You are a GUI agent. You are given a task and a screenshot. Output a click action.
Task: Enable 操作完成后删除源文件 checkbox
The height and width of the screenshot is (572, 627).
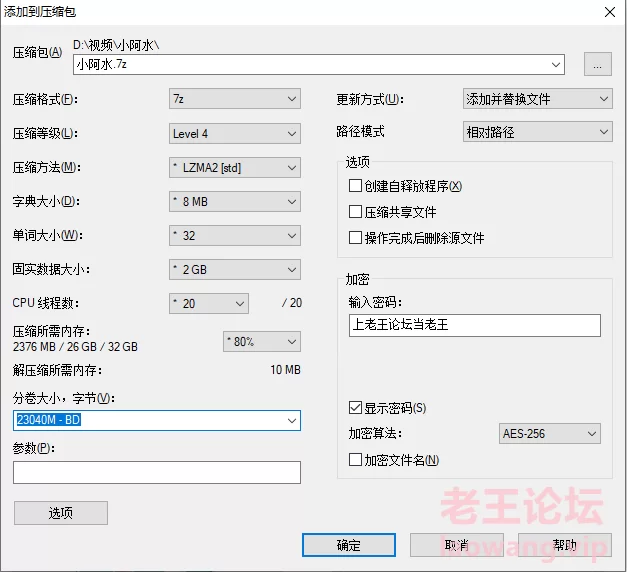coord(355,238)
